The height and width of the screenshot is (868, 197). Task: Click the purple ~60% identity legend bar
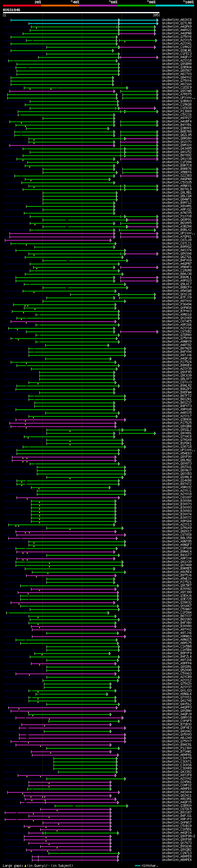[99, 6]
